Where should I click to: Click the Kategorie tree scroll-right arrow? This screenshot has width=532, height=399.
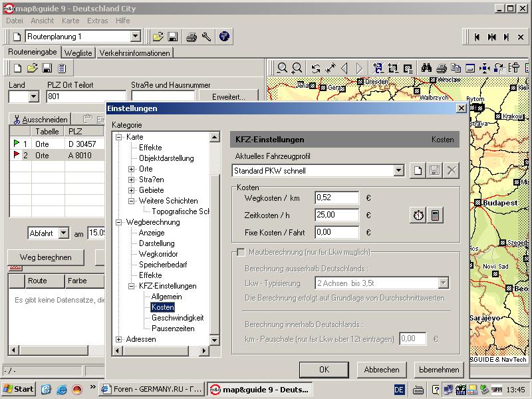pos(203,351)
